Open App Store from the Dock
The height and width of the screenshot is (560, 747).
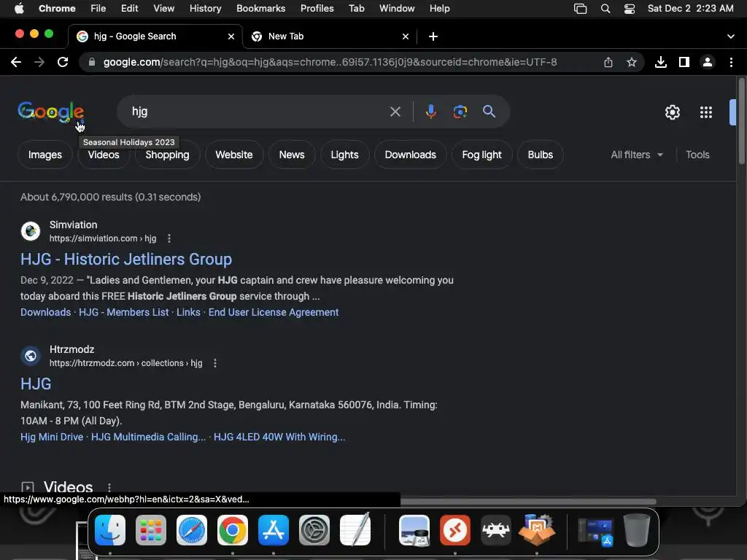tap(274, 530)
